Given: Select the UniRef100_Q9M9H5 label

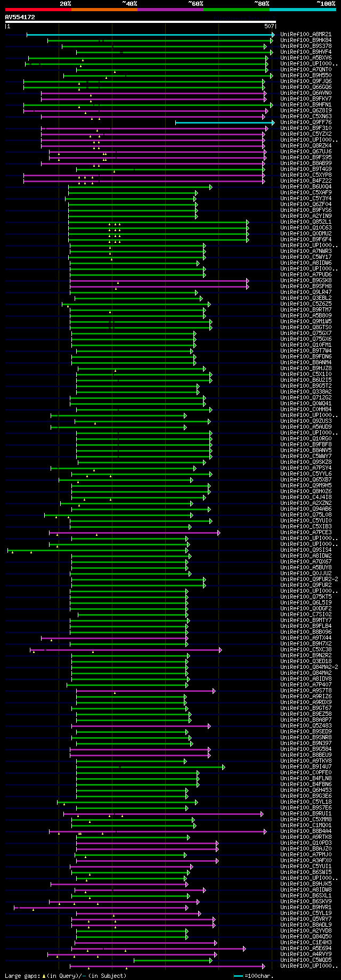Looking at the screenshot, I should pos(306,486).
